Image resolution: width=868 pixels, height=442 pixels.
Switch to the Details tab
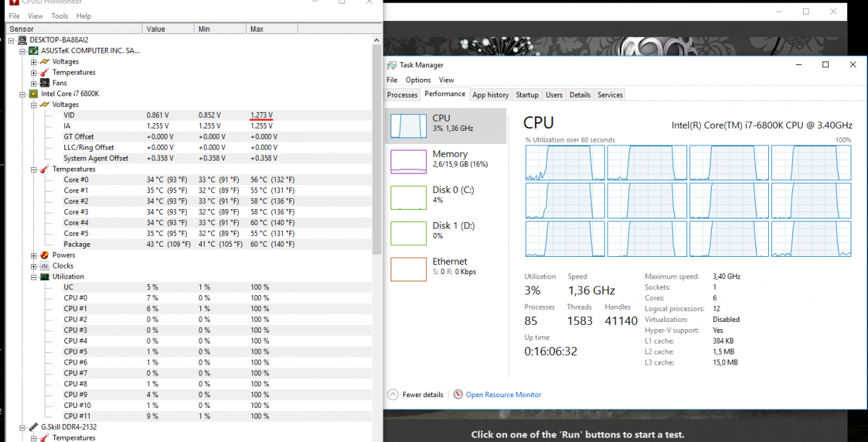pyautogui.click(x=580, y=95)
